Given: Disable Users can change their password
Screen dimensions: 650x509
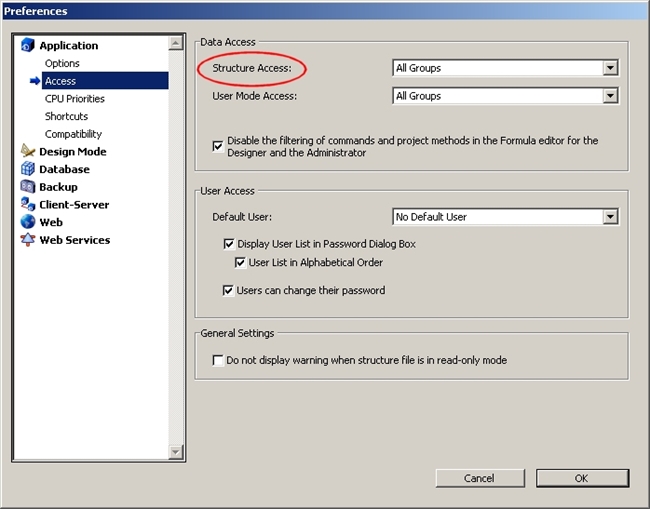Looking at the screenshot, I should [x=229, y=291].
